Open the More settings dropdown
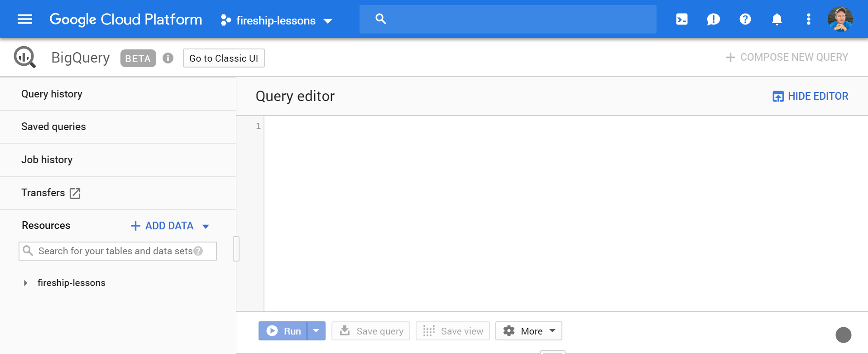868x354 pixels. pyautogui.click(x=528, y=331)
